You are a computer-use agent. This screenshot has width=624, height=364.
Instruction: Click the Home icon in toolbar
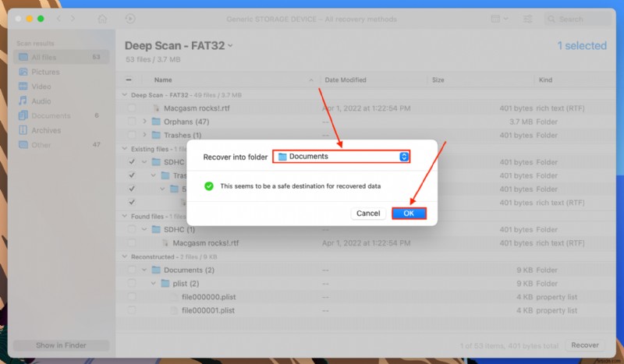coord(102,19)
